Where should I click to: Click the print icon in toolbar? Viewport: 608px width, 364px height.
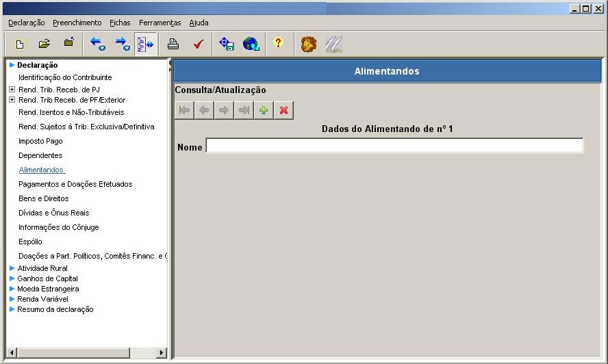click(173, 44)
